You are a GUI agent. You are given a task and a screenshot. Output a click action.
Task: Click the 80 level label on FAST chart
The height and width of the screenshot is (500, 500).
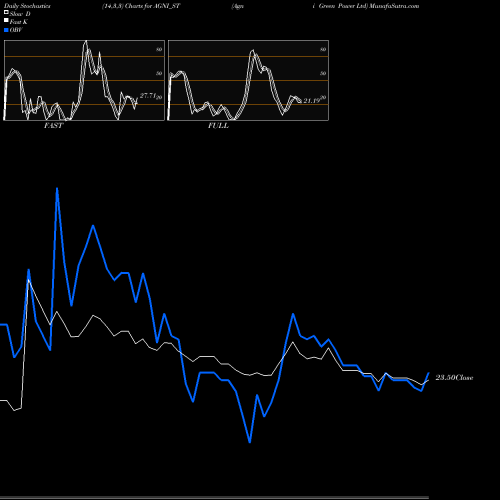159,50
